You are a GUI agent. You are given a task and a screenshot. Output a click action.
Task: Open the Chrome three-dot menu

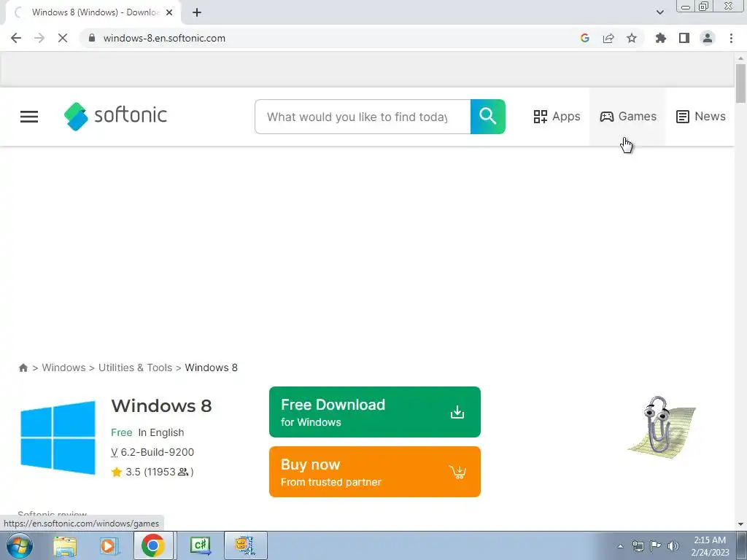click(x=731, y=38)
